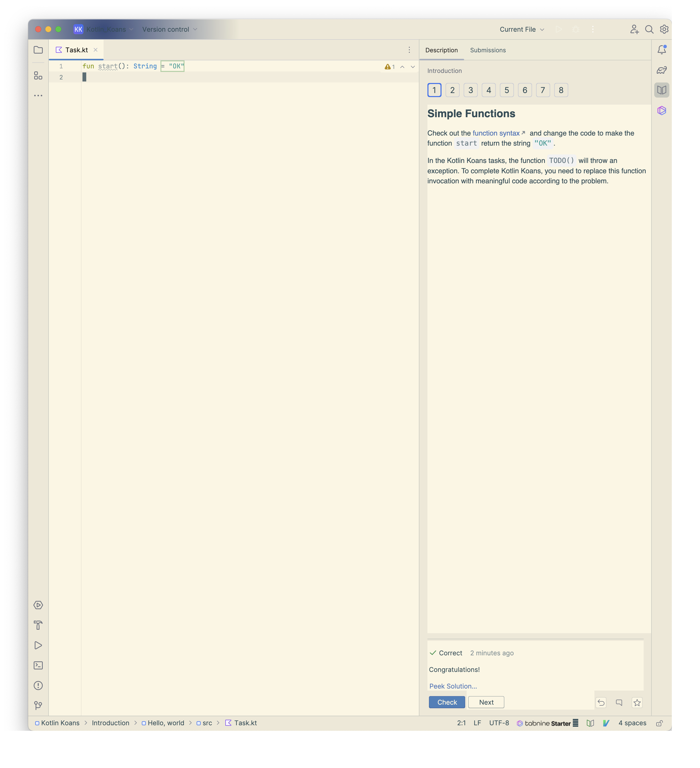
Task: Toggle the warning indicator on line 1
Action: [x=387, y=66]
